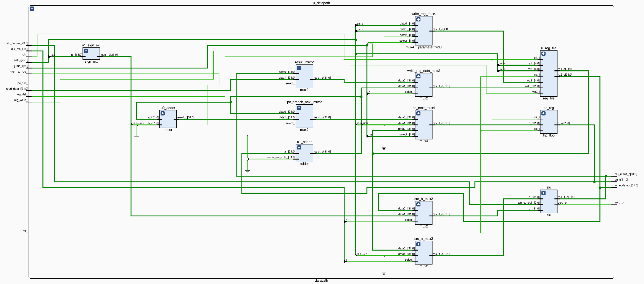Expand the pc_branch_next_mux2 plus icon
This screenshot has height=284, width=644.
pos(299,108)
